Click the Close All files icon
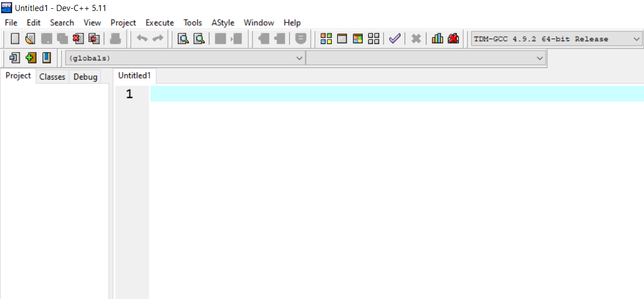The image size is (644, 299). tap(94, 39)
